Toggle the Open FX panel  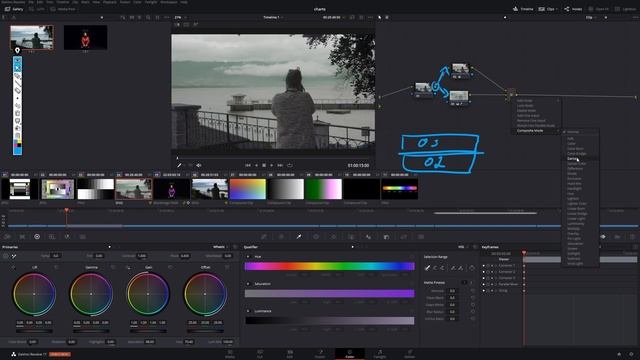pos(598,9)
